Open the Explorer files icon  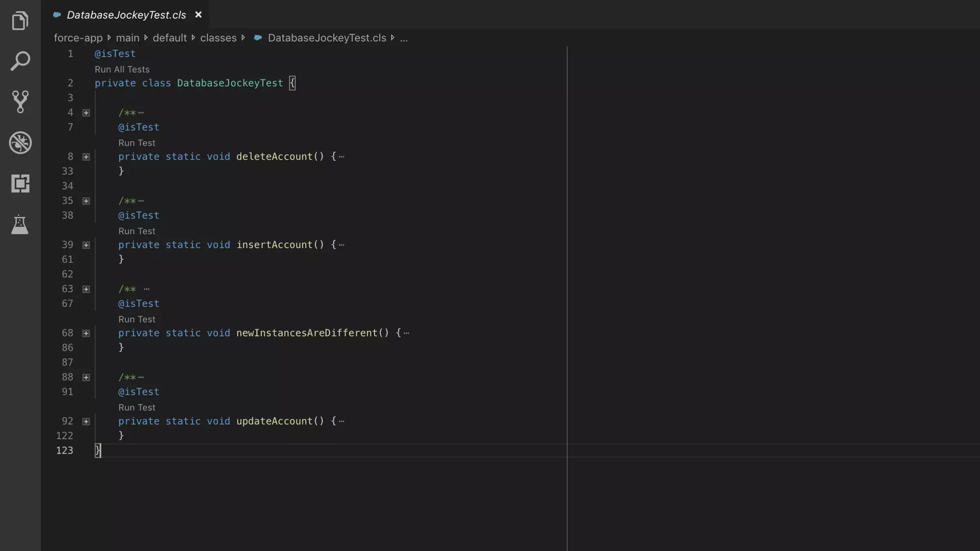(20, 21)
